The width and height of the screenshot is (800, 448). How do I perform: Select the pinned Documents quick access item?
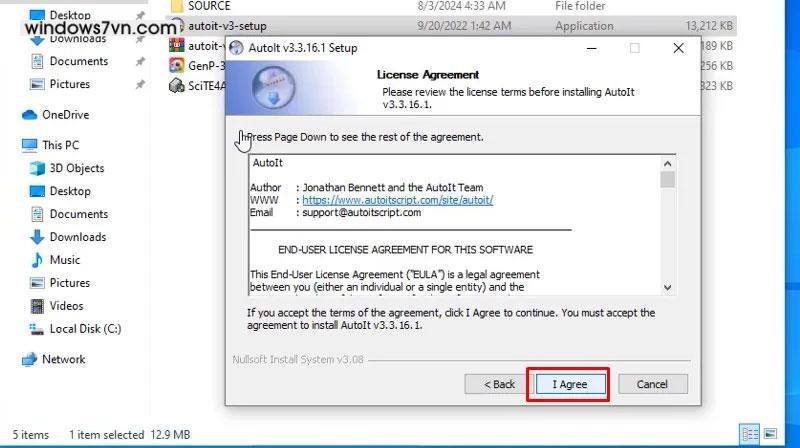click(79, 61)
